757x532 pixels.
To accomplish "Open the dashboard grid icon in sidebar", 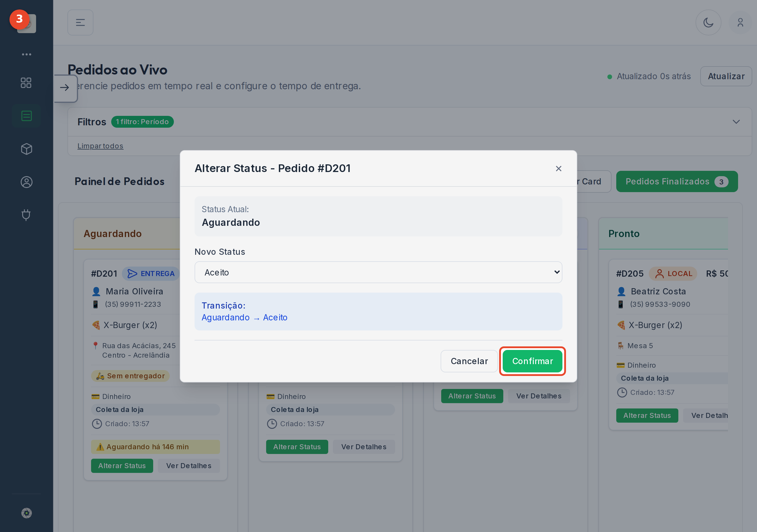I will [x=26, y=83].
